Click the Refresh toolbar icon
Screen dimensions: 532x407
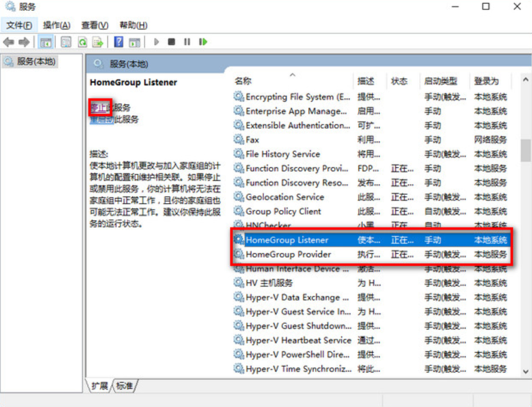pyautogui.click(x=82, y=41)
